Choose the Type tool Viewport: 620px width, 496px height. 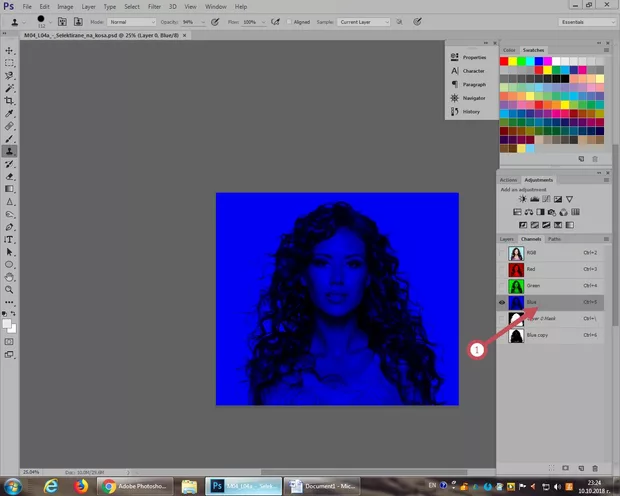pos(10,239)
